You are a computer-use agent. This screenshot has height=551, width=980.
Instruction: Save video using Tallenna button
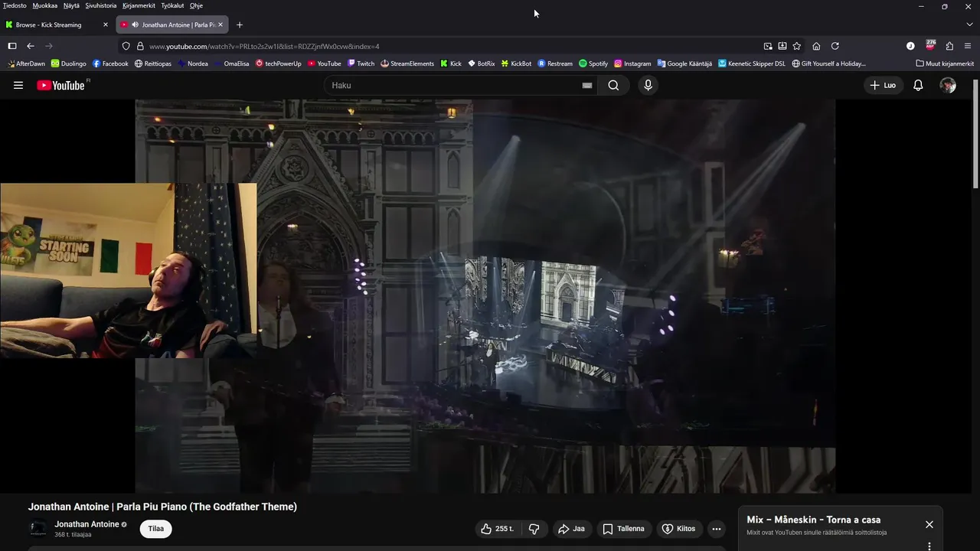point(623,529)
